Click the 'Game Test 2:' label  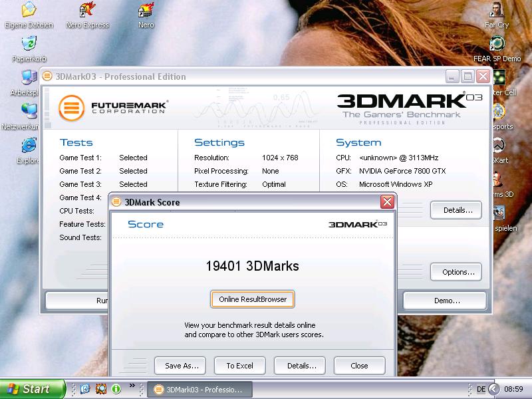(80, 171)
